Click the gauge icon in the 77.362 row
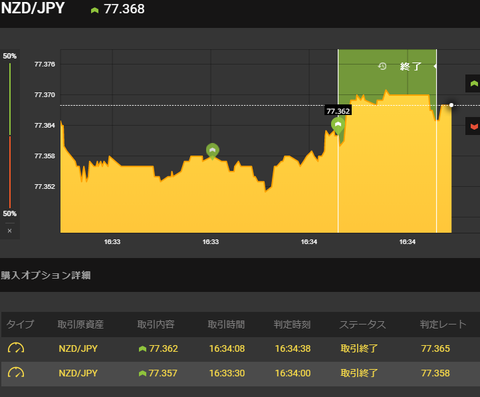 (16, 348)
